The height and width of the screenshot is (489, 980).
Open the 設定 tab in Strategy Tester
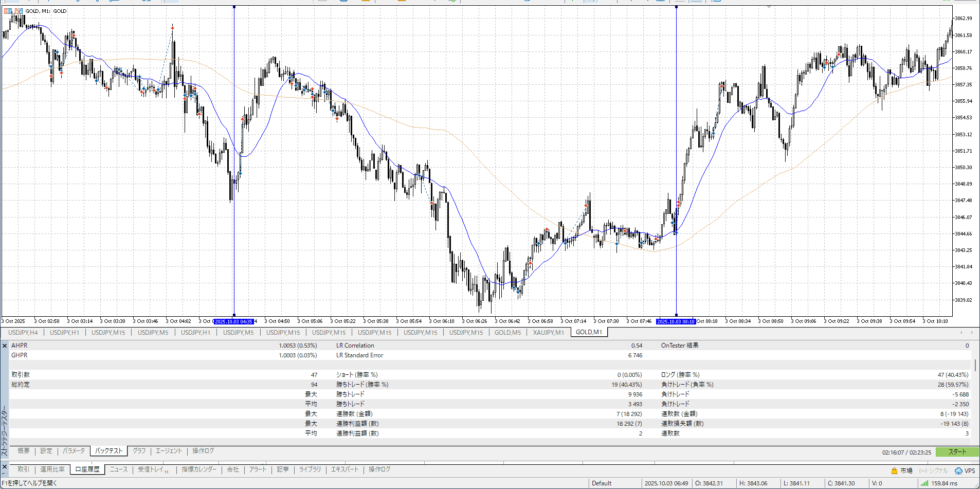[x=46, y=451]
